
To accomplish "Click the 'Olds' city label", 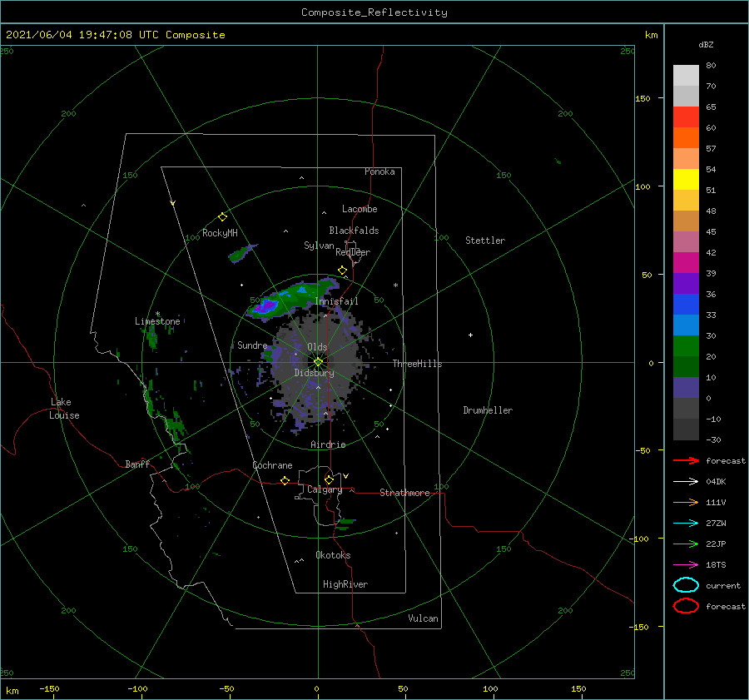I will pos(317,347).
